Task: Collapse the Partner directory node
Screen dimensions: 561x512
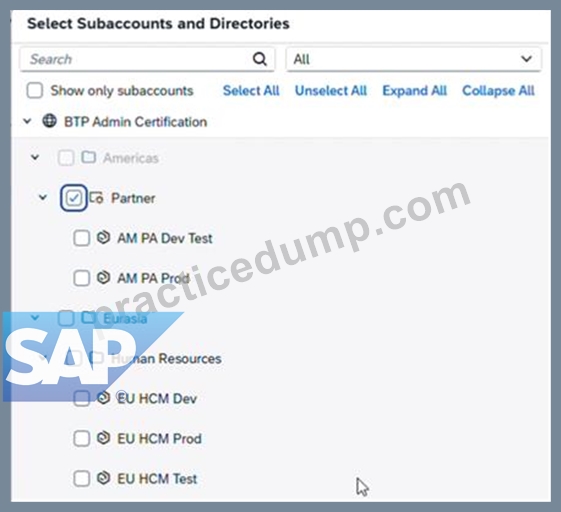Action: (43, 197)
